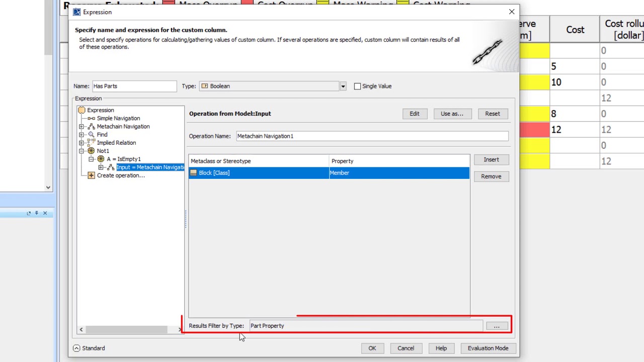Click the Name field containing Has Parts
The image size is (644, 362).
tap(134, 86)
